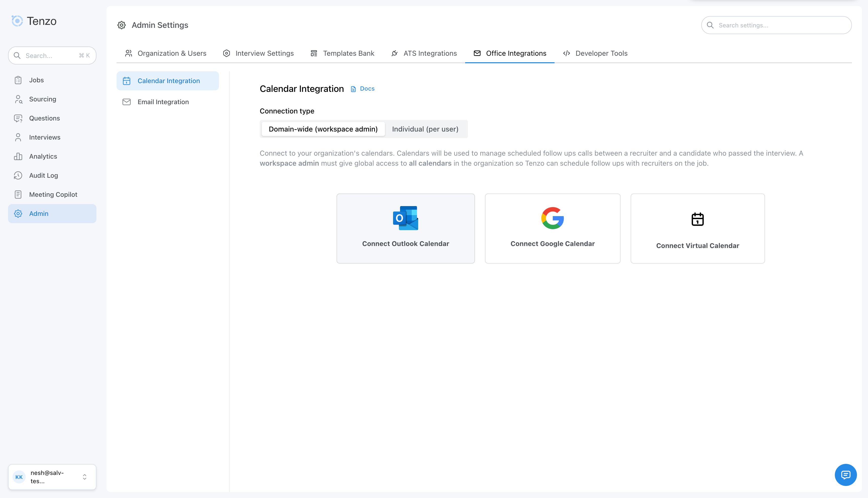Click the KK user avatar
Image resolution: width=868 pixels, height=498 pixels.
click(x=19, y=477)
